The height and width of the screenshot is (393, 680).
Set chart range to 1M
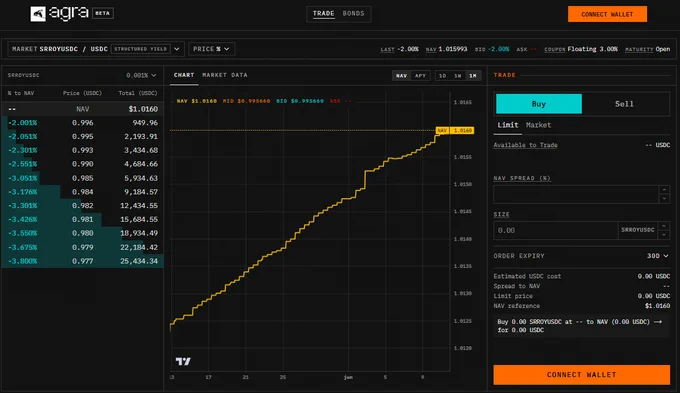[473, 75]
